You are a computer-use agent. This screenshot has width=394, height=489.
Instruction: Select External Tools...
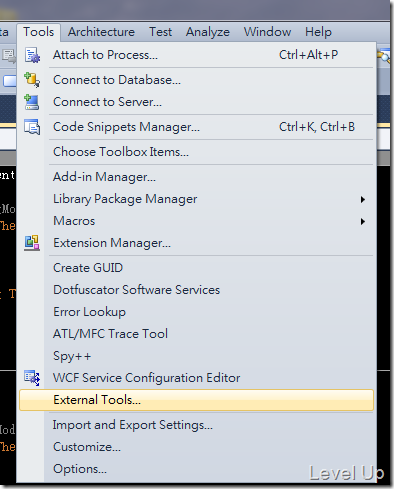coord(197,400)
